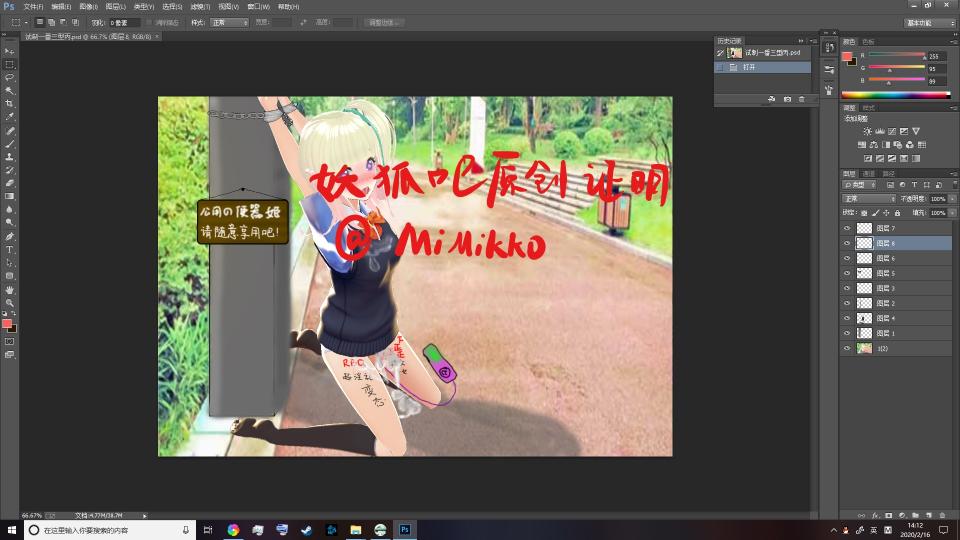Open the fill 填充 dropdown arrow
960x540 pixels.
[x=952, y=212]
